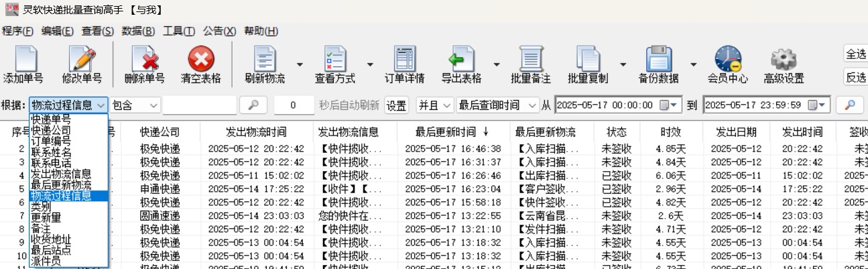Click the 快递公司 column header
The image size is (868, 269).
pyautogui.click(x=160, y=131)
